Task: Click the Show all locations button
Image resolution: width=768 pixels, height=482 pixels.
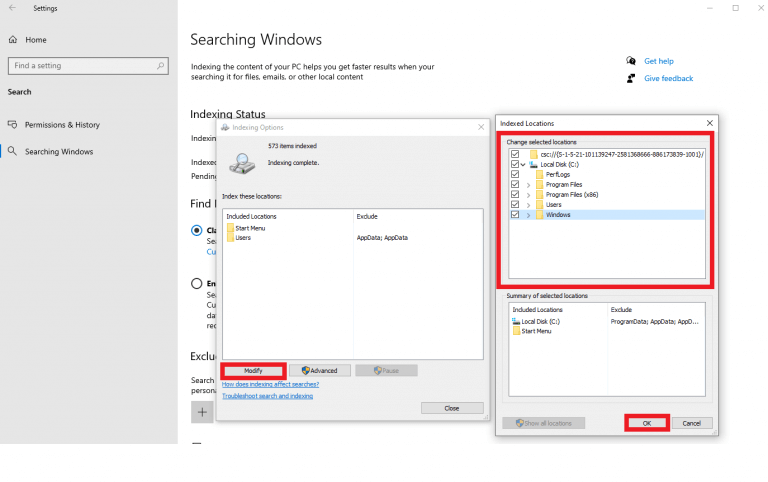Action: click(544, 423)
